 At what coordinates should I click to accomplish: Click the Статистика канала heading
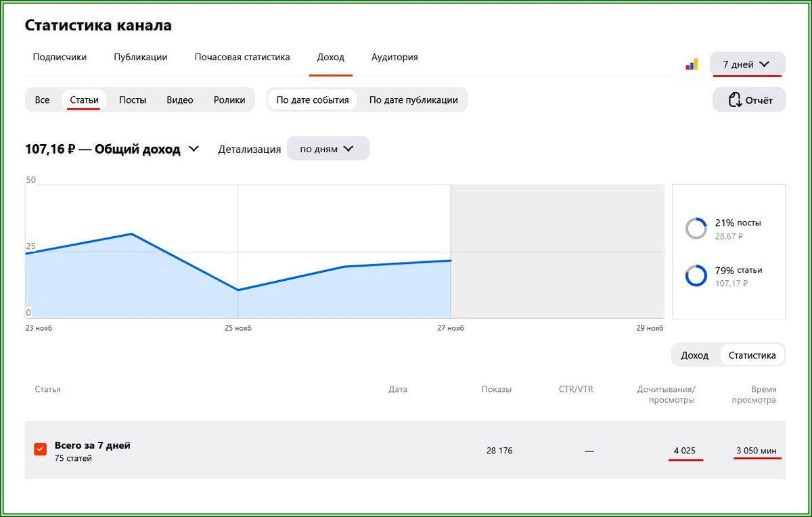[x=98, y=26]
